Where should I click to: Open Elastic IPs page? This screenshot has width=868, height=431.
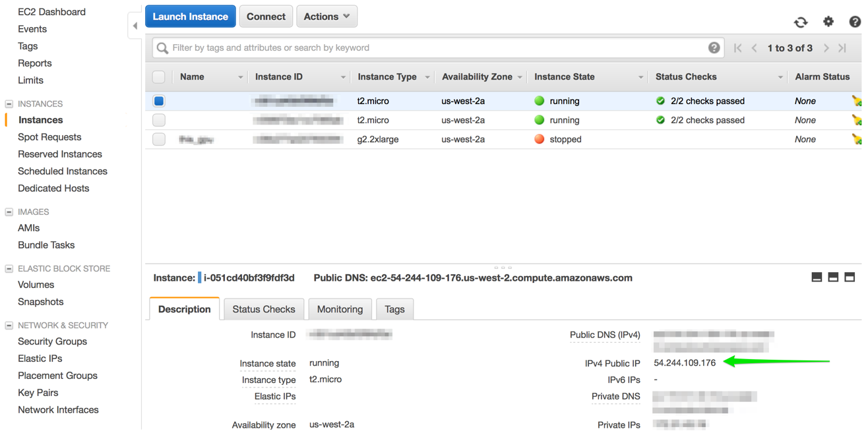40,359
